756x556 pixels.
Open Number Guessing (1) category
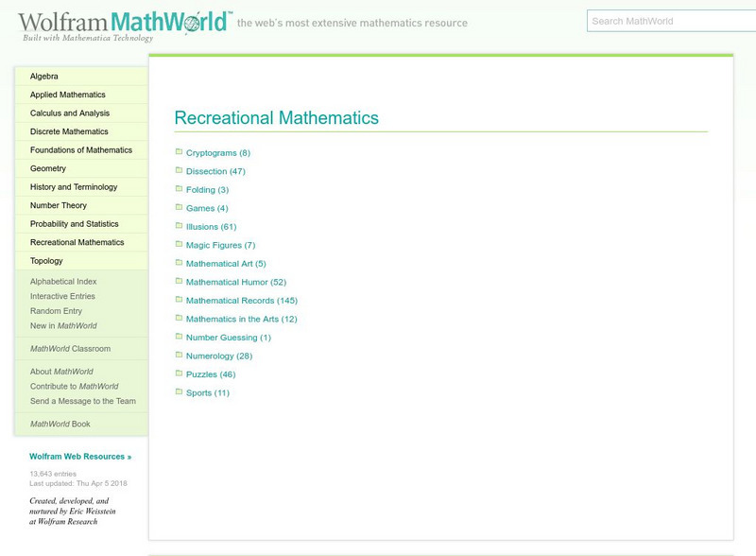click(229, 338)
